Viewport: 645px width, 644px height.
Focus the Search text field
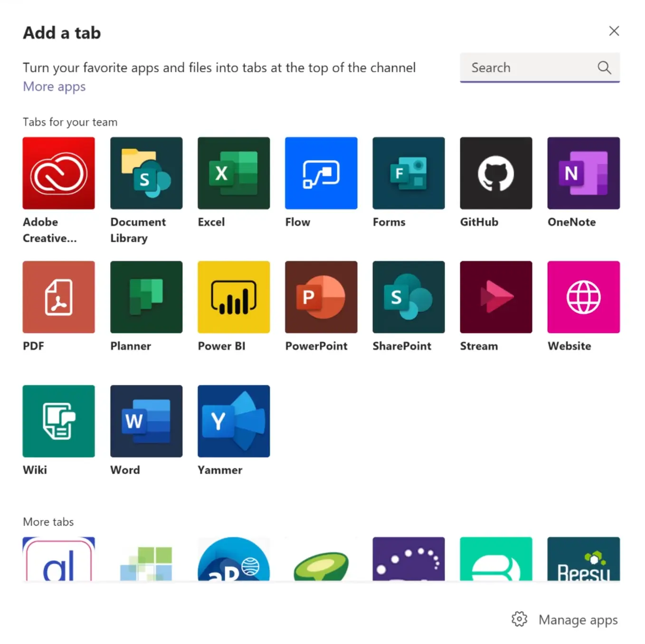540,67
